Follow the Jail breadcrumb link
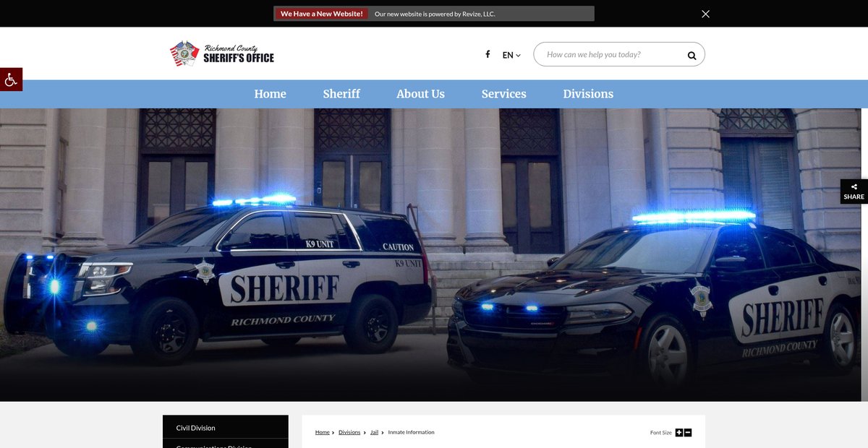The width and height of the screenshot is (868, 448). coord(375,432)
